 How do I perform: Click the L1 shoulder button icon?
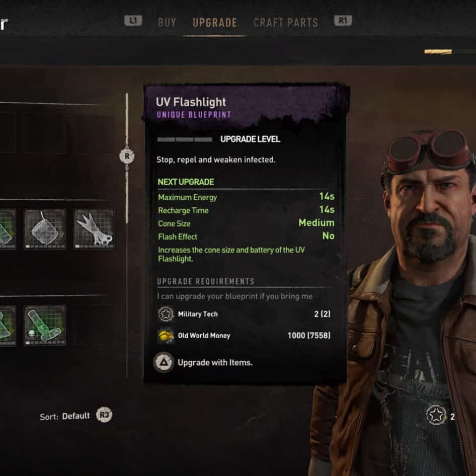tap(133, 21)
